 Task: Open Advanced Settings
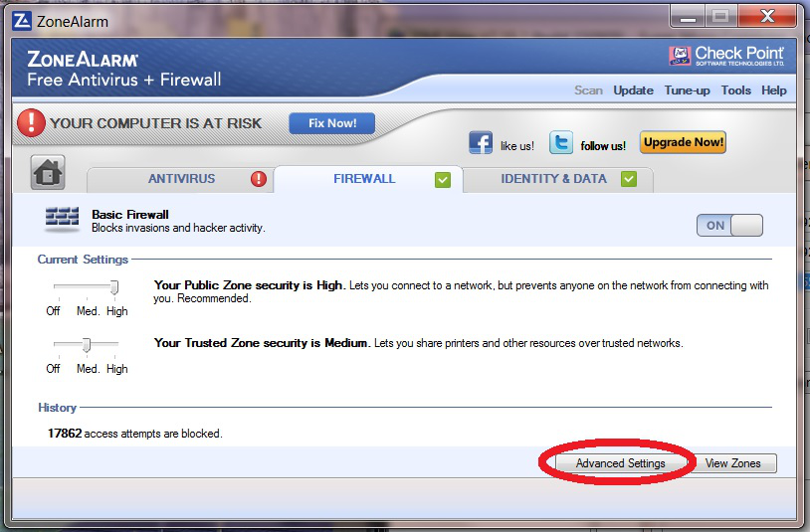(x=620, y=463)
